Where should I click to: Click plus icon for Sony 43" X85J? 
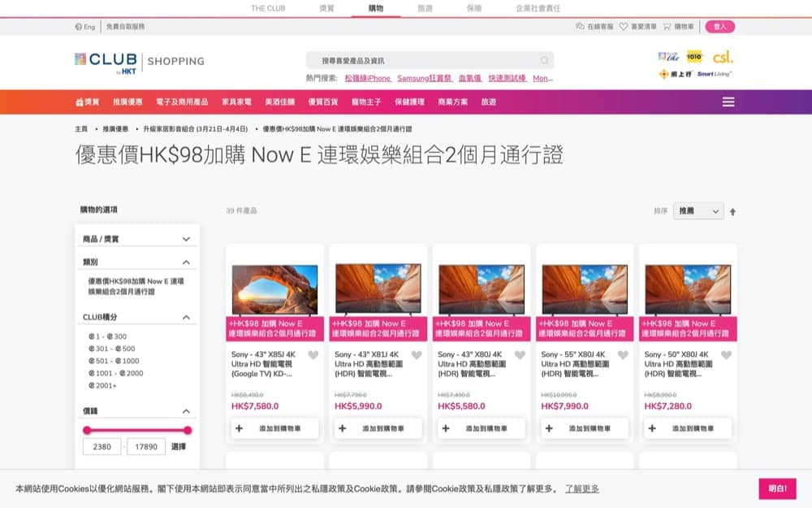click(x=239, y=428)
